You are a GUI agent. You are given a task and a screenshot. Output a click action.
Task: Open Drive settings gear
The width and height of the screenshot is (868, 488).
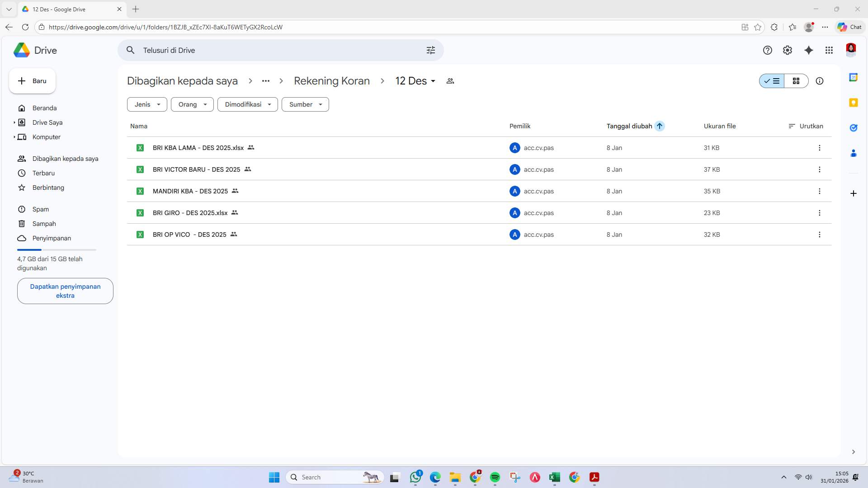(788, 50)
